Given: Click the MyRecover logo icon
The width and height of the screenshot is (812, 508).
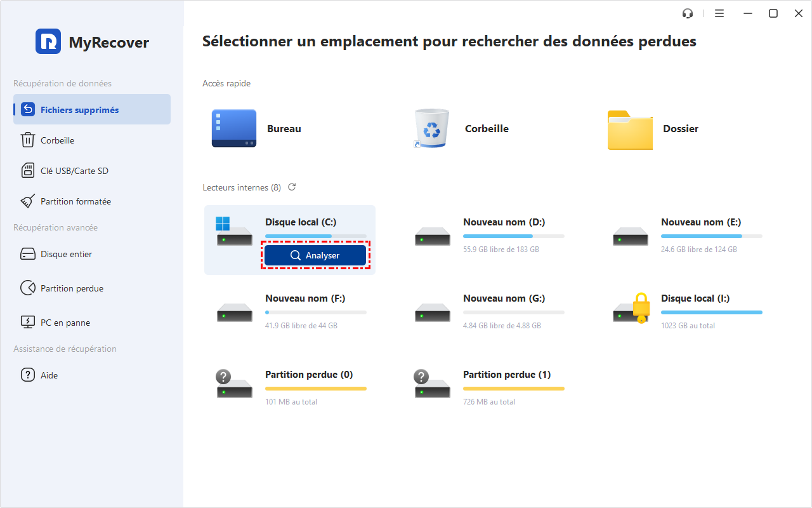Looking at the screenshot, I should click(x=48, y=42).
